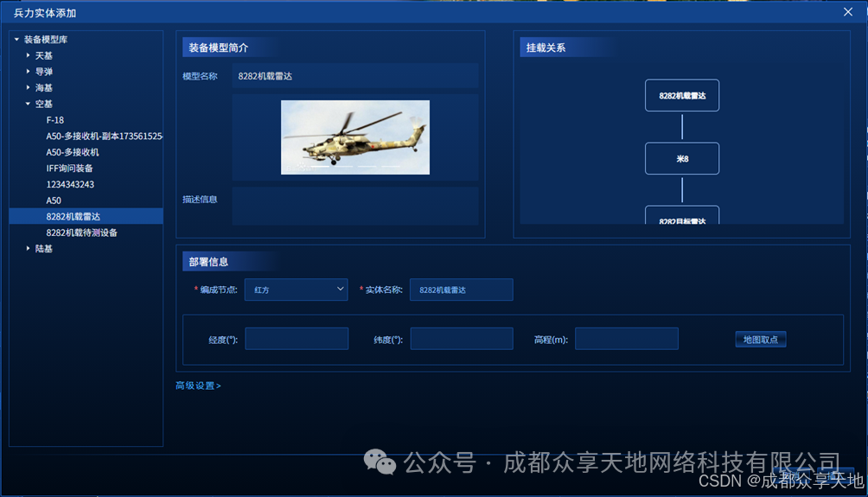Collapse the 装备模型库 root tree node

pyautogui.click(x=16, y=39)
